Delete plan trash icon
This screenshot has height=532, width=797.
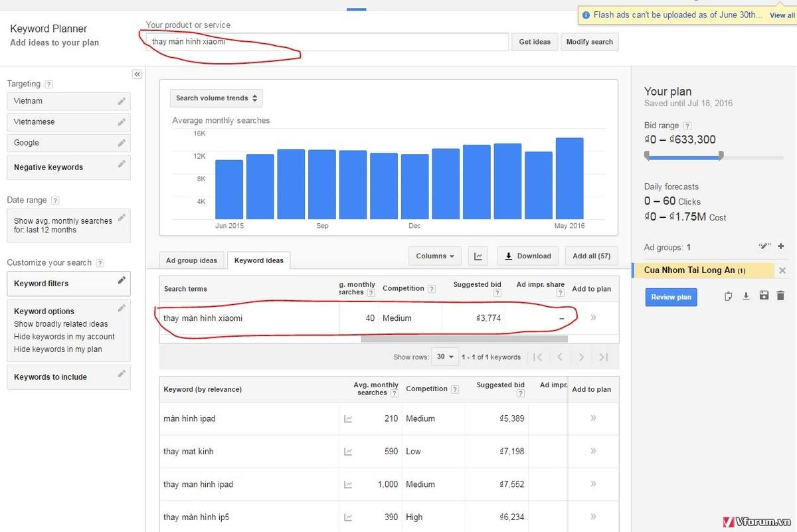pyautogui.click(x=780, y=296)
